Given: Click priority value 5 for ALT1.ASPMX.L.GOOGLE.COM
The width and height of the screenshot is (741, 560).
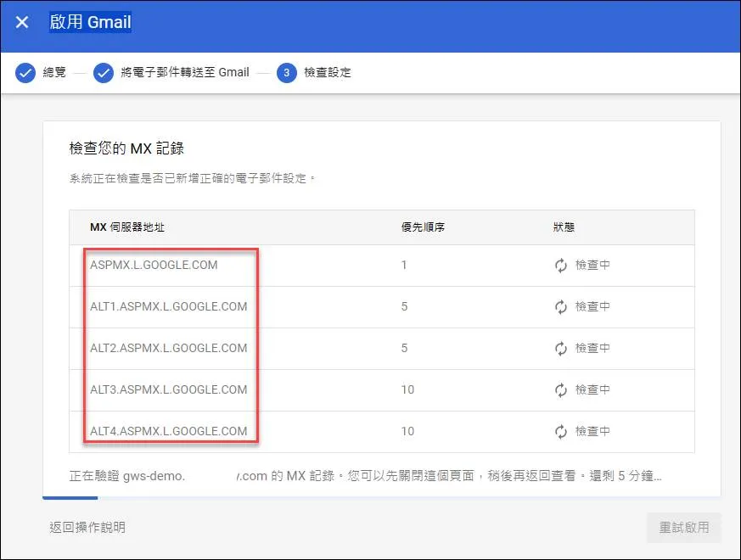Looking at the screenshot, I should 404,306.
